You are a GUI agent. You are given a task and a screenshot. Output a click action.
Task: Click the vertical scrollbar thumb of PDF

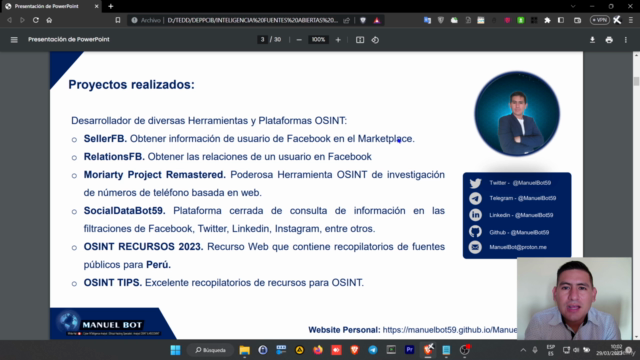point(636,80)
